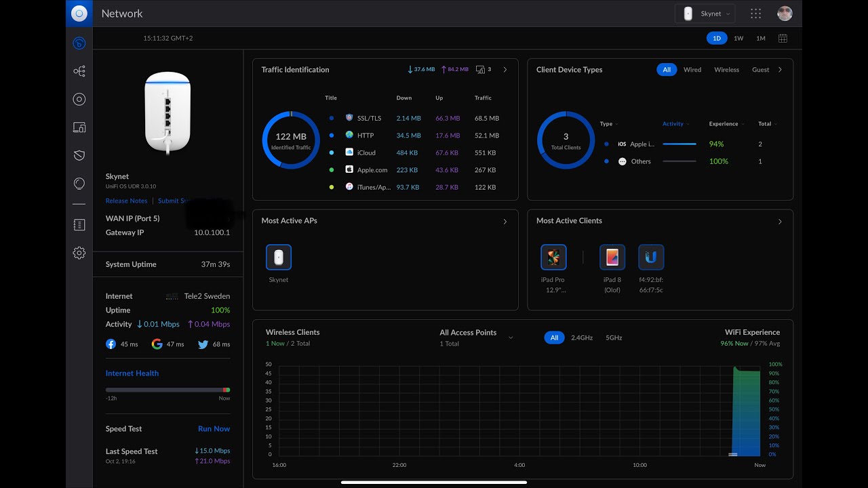Open the Release Notes link

pos(126,201)
